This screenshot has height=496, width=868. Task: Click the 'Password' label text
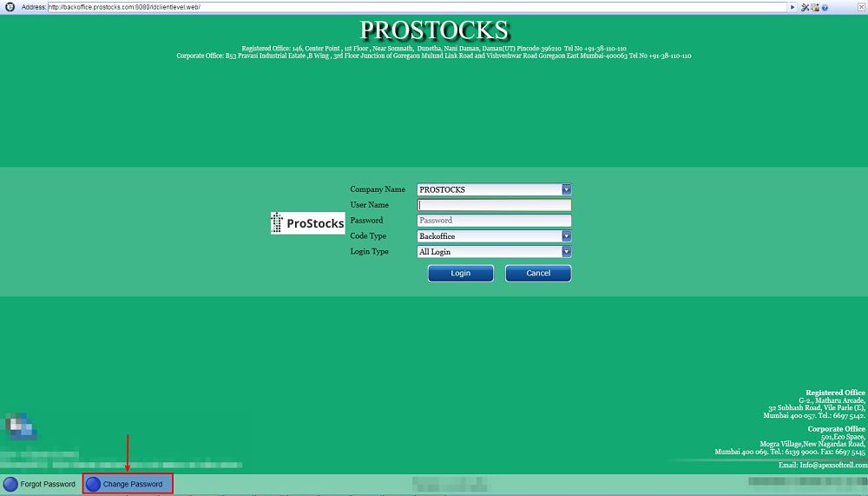point(366,221)
